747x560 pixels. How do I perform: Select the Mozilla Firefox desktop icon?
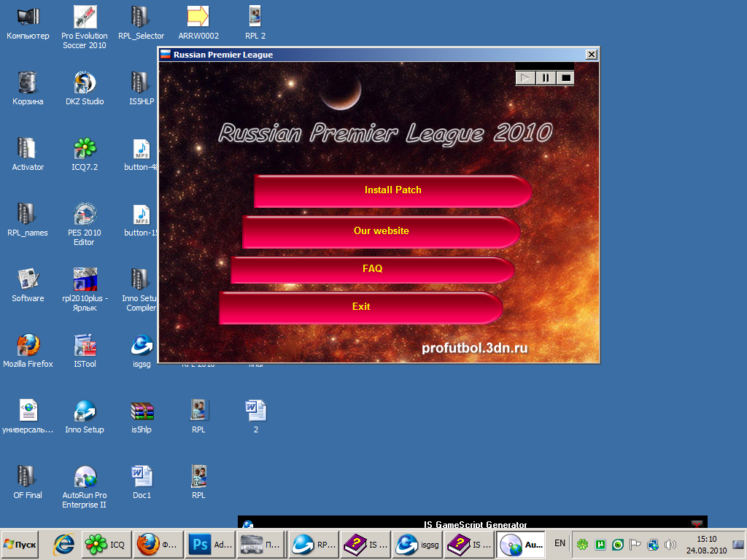tap(28, 351)
